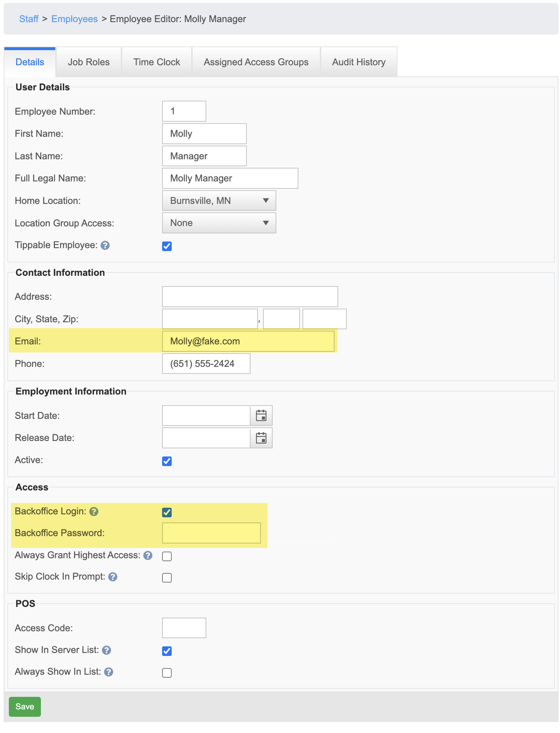Image resolution: width=560 pixels, height=733 pixels.
Task: Click help icon beside Backoffice Login
Action: point(94,511)
